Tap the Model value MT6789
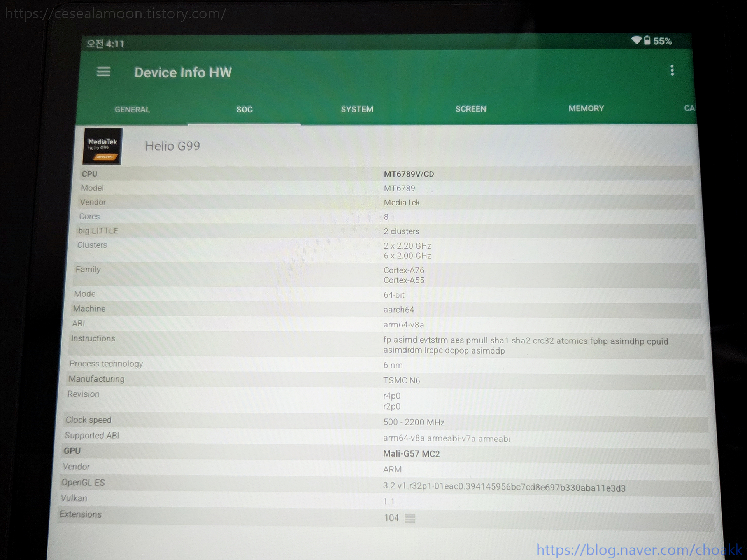This screenshot has height=560, width=747. [400, 188]
